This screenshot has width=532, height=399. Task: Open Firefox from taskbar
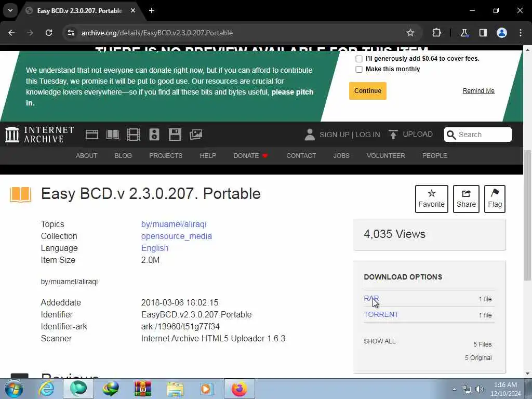pos(239,389)
